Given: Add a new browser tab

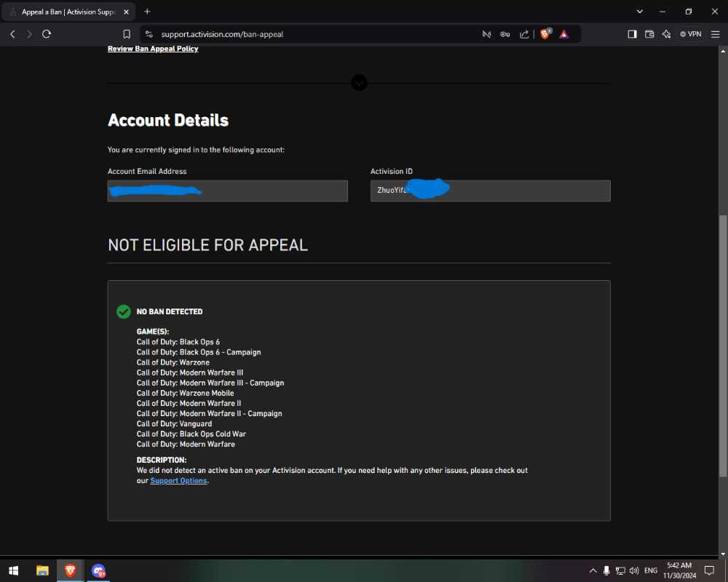Looking at the screenshot, I should point(147,11).
